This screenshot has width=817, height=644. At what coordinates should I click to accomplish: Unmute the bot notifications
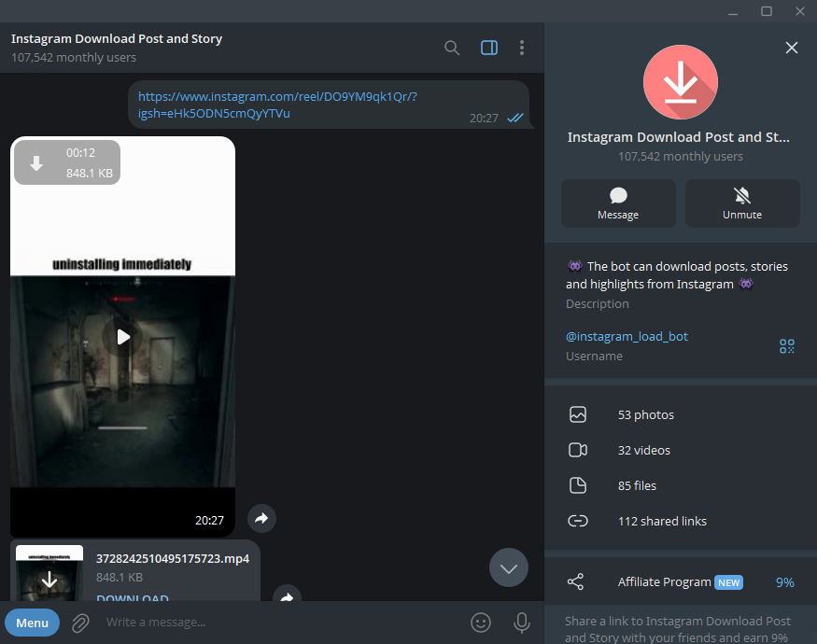pyautogui.click(x=742, y=203)
